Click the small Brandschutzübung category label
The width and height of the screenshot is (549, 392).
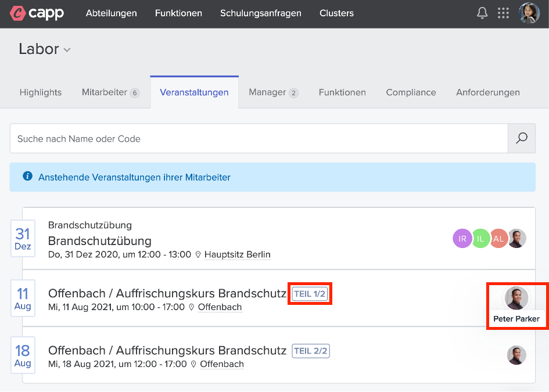pos(90,225)
